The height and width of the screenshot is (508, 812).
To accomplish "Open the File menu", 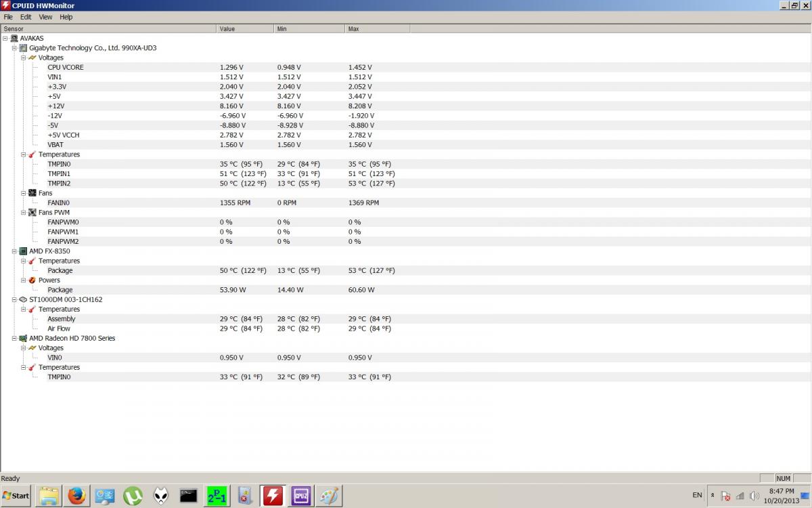I will pyautogui.click(x=8, y=17).
